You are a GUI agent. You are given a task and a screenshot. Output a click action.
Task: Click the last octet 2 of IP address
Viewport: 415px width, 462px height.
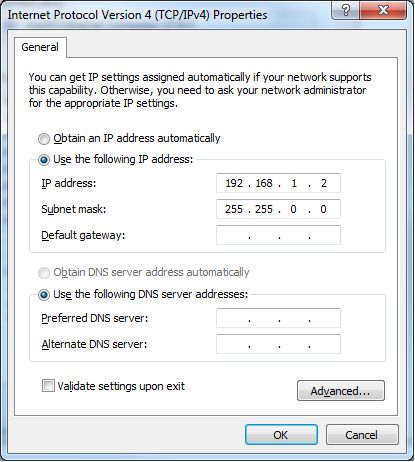pyautogui.click(x=324, y=183)
